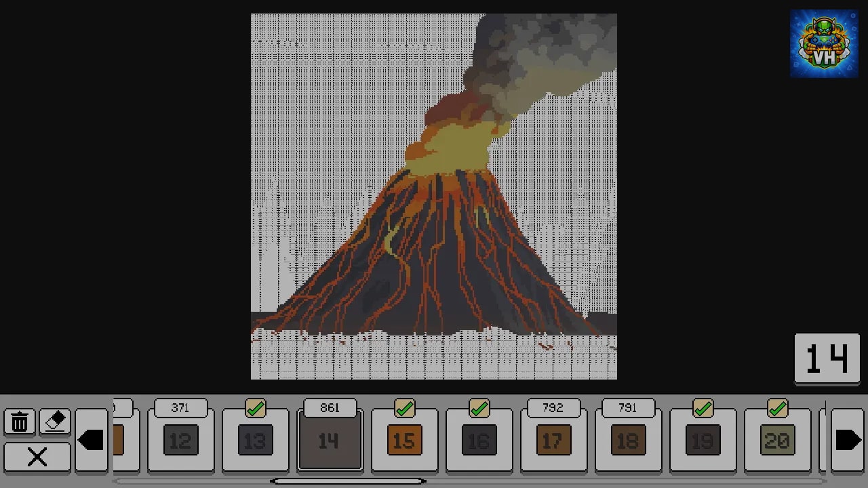The width and height of the screenshot is (868, 488).
Task: Click the trash can delete icon
Action: tap(20, 422)
